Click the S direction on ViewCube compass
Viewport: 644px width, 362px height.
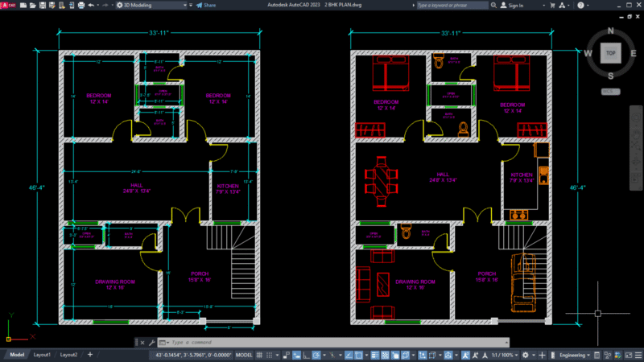[x=611, y=76]
